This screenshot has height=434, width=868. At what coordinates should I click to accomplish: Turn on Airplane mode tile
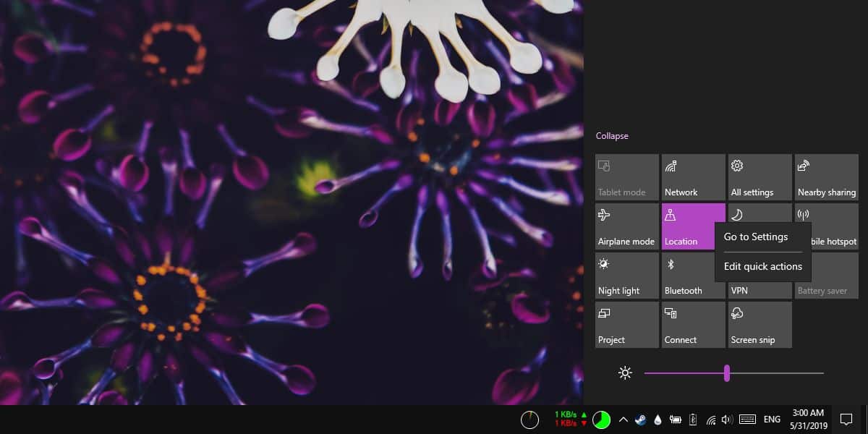coord(627,226)
